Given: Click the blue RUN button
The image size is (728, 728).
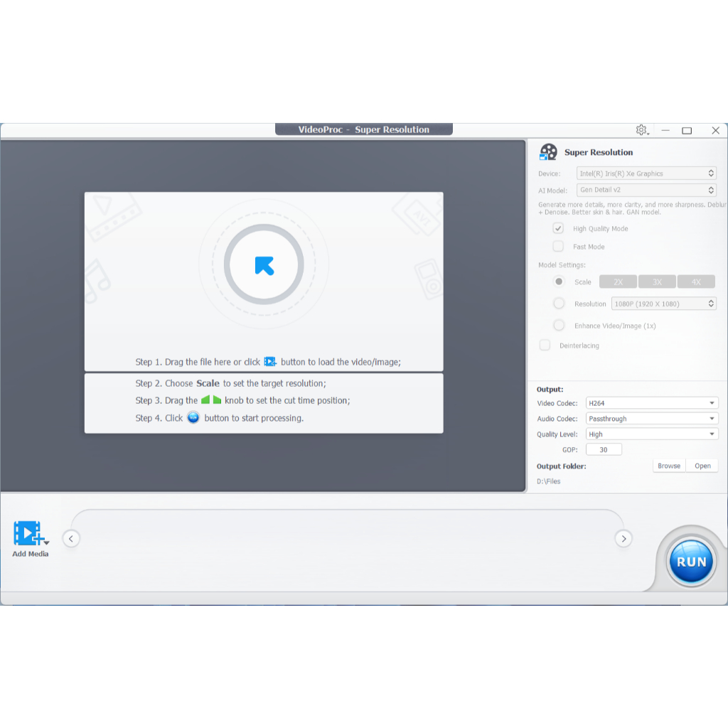Looking at the screenshot, I should click(690, 562).
